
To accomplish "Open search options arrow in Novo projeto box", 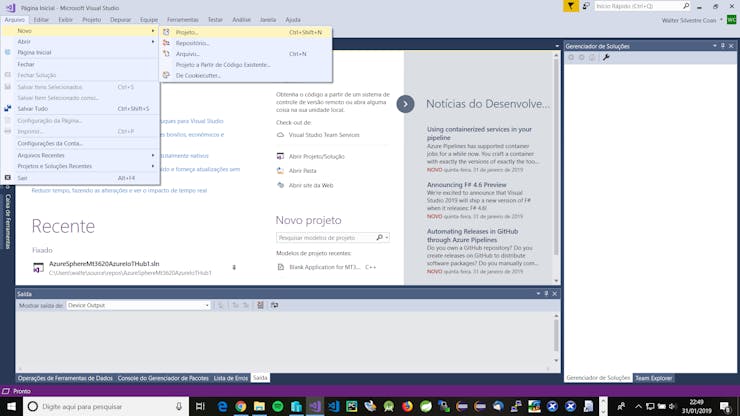I will (387, 238).
